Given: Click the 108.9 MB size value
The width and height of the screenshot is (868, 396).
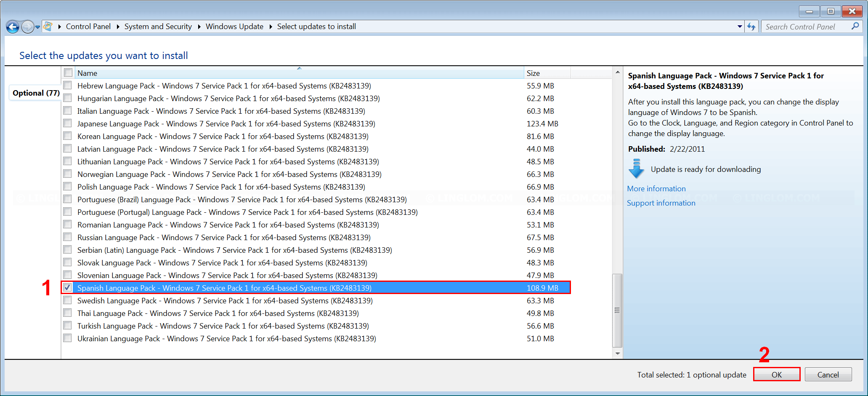Looking at the screenshot, I should (542, 288).
